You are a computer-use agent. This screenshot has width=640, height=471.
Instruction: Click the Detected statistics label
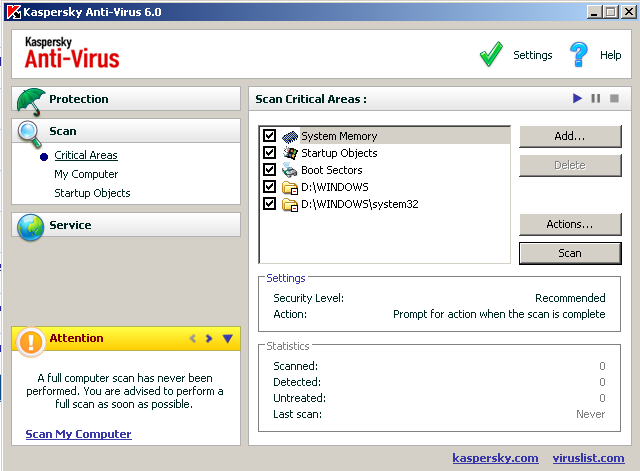(297, 382)
